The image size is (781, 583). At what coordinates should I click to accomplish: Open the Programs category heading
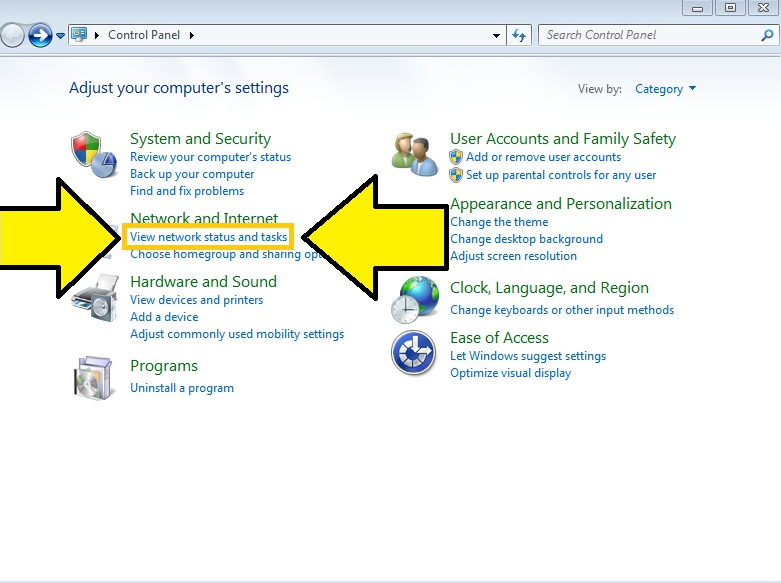coord(164,366)
